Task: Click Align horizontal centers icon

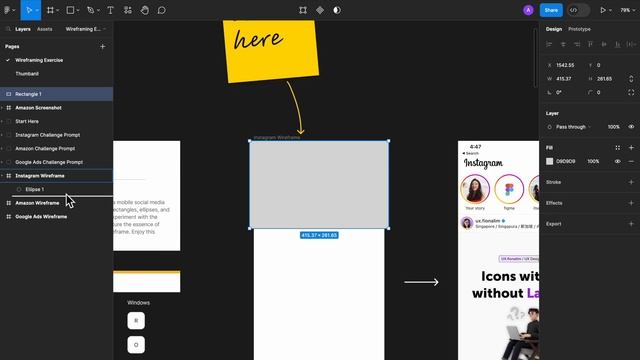Action: click(x=563, y=44)
